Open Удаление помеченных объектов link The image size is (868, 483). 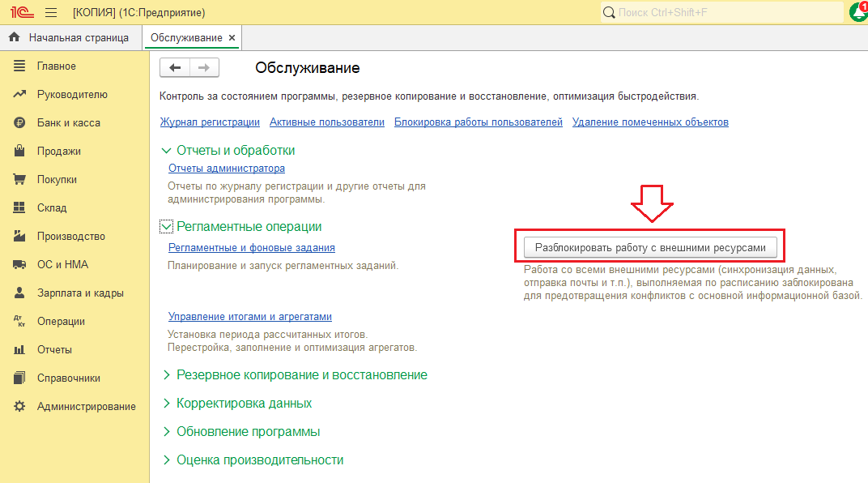650,122
